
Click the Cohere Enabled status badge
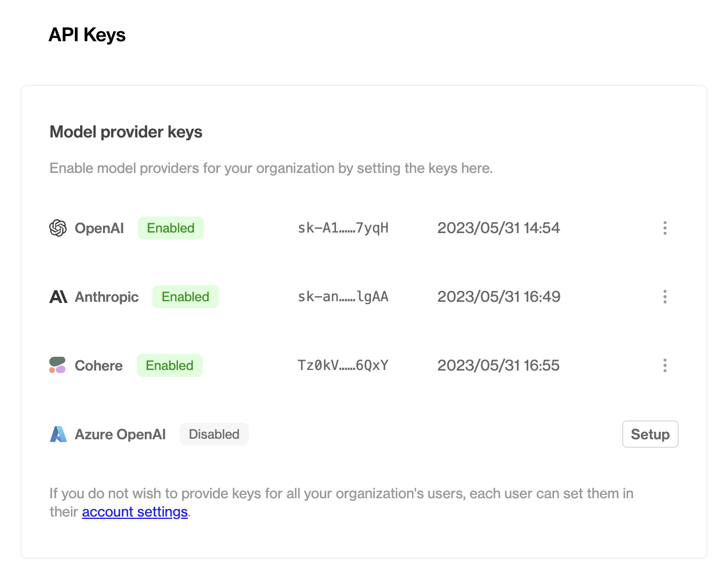pos(169,365)
